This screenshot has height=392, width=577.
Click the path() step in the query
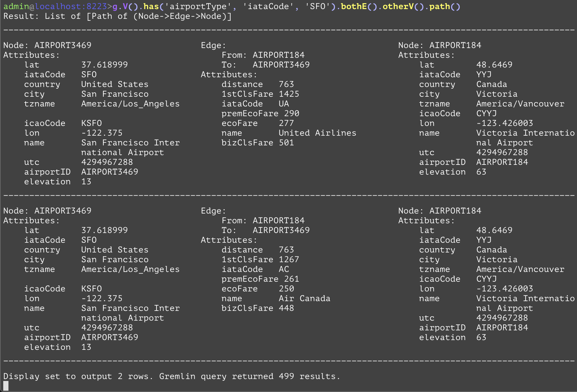click(x=444, y=6)
